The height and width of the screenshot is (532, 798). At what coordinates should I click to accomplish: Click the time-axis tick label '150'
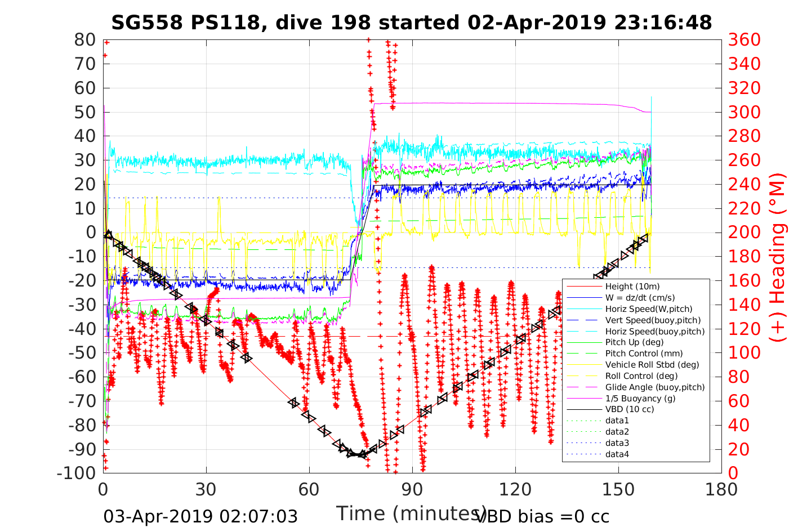click(618, 489)
